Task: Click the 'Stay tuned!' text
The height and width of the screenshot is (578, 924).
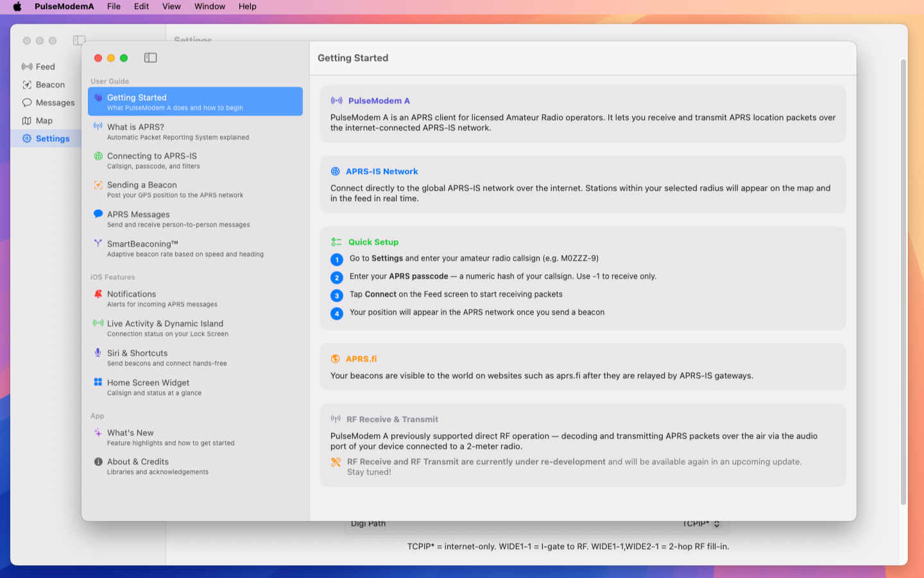Action: coord(369,472)
